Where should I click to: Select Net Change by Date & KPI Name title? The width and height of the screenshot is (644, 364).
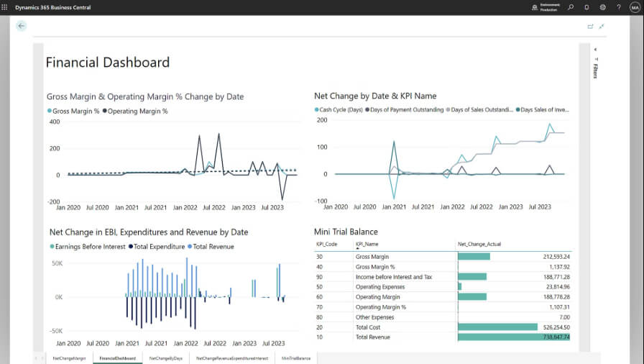click(x=375, y=96)
